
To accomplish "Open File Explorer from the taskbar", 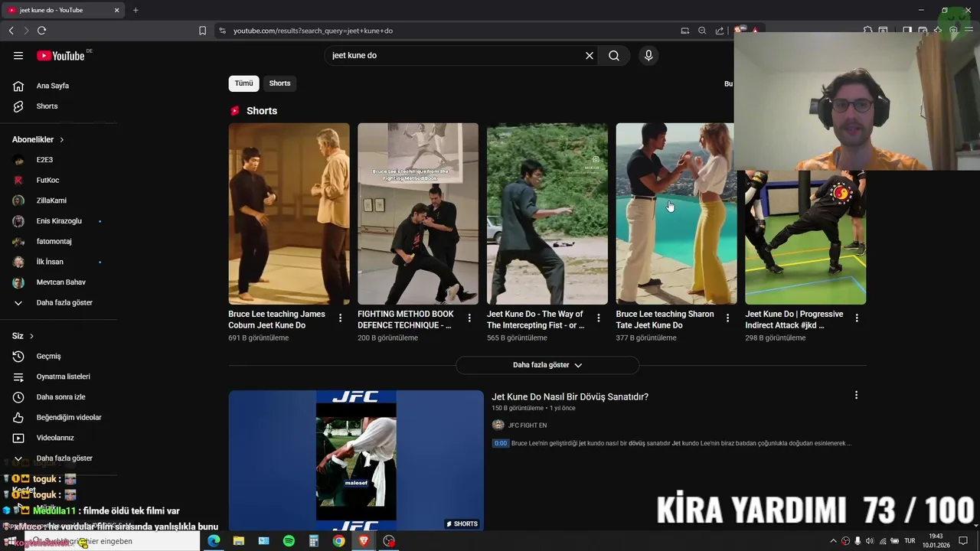I will tap(239, 541).
